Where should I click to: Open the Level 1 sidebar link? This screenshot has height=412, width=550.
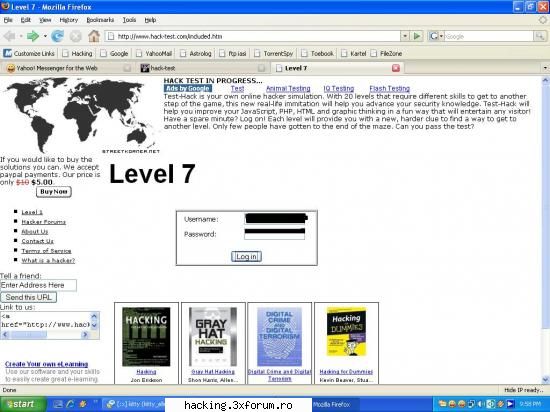click(x=32, y=212)
